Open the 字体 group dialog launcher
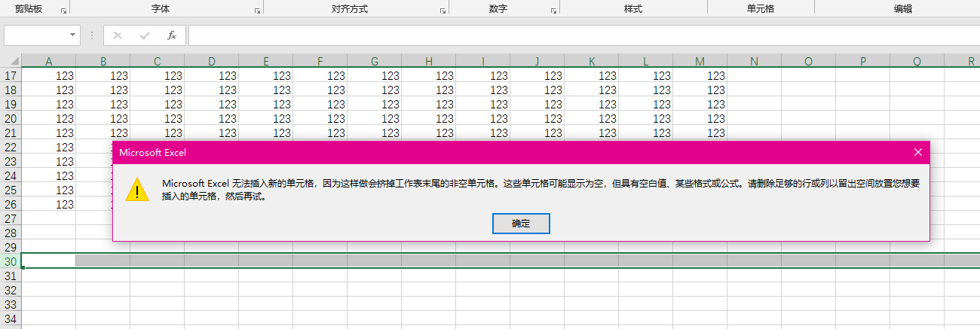The width and height of the screenshot is (980, 329). click(x=257, y=11)
